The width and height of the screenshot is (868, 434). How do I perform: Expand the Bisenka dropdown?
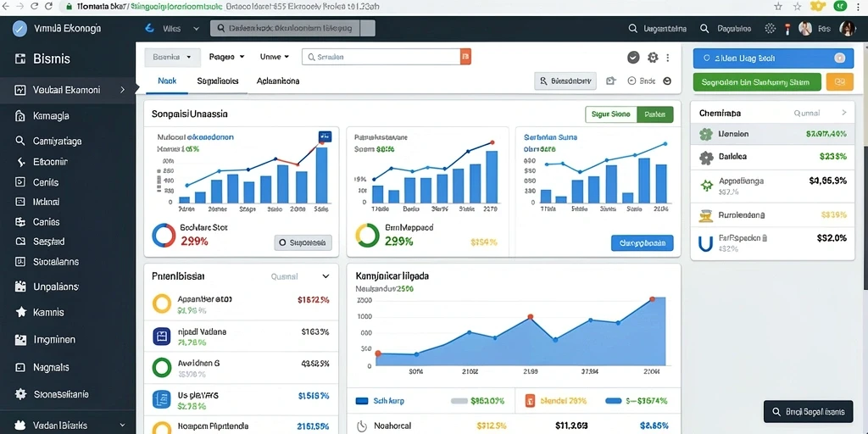171,57
